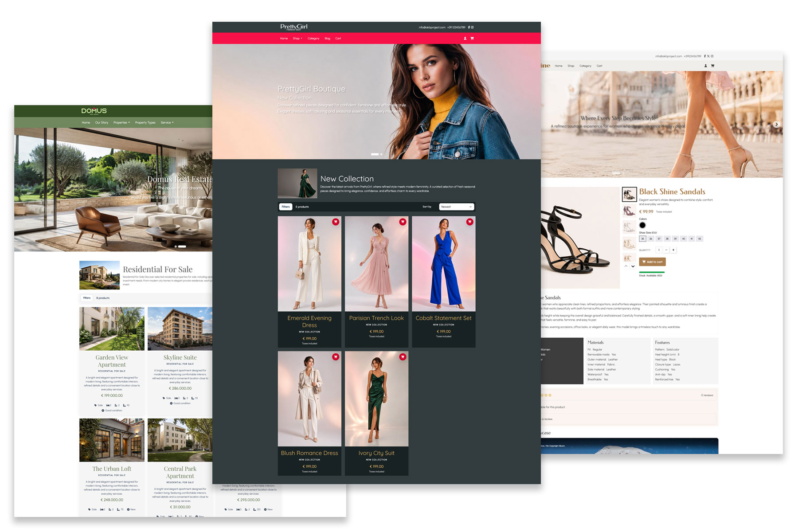Open PrettyGirl's Facebook icon link
Screen dimensions: 798x532
469,27
